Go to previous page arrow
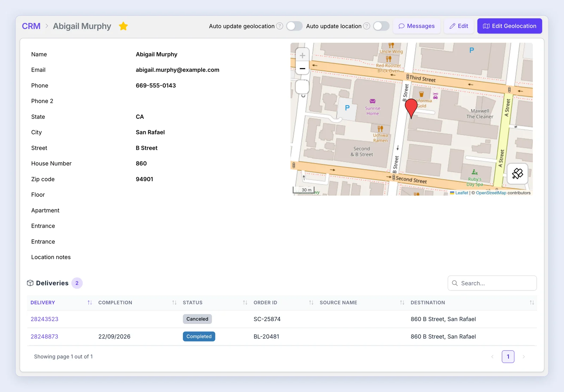This screenshot has width=564, height=392. coord(492,357)
